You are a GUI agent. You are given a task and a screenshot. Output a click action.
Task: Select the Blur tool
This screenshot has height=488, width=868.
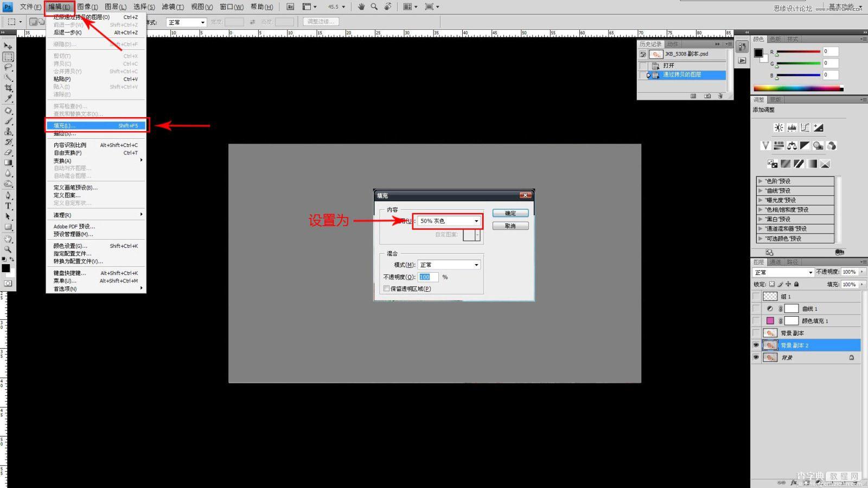[8, 174]
